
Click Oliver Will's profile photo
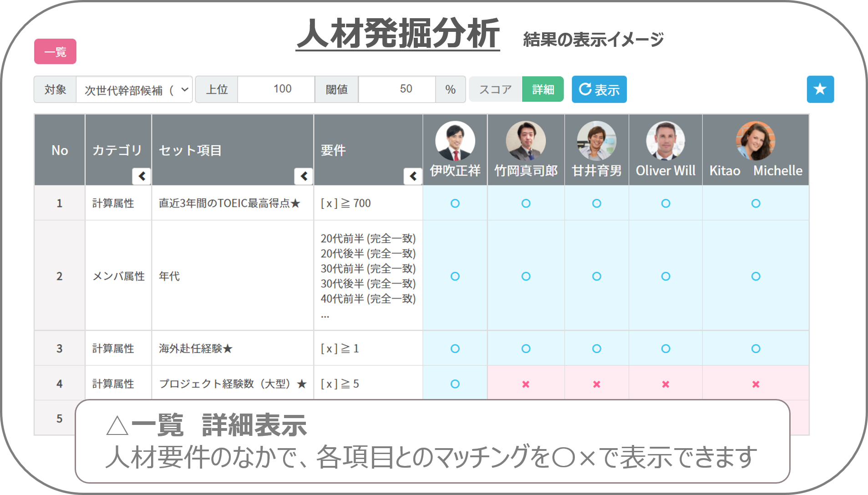click(665, 141)
